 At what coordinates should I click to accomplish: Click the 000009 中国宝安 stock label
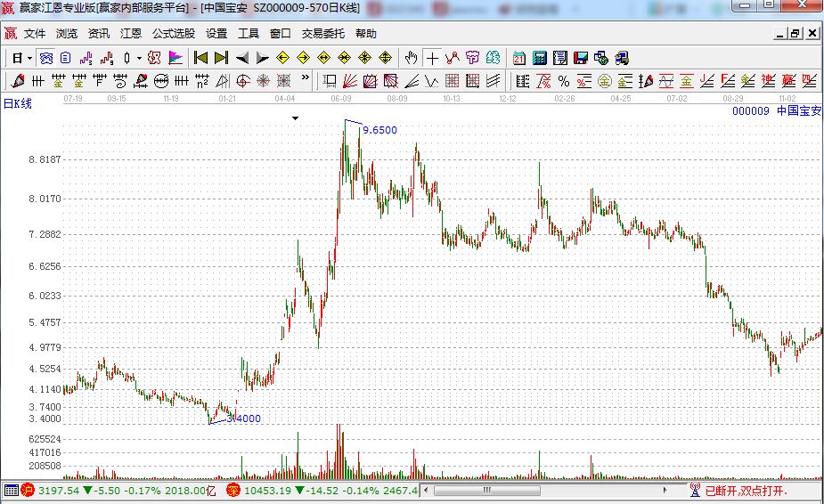pos(775,111)
